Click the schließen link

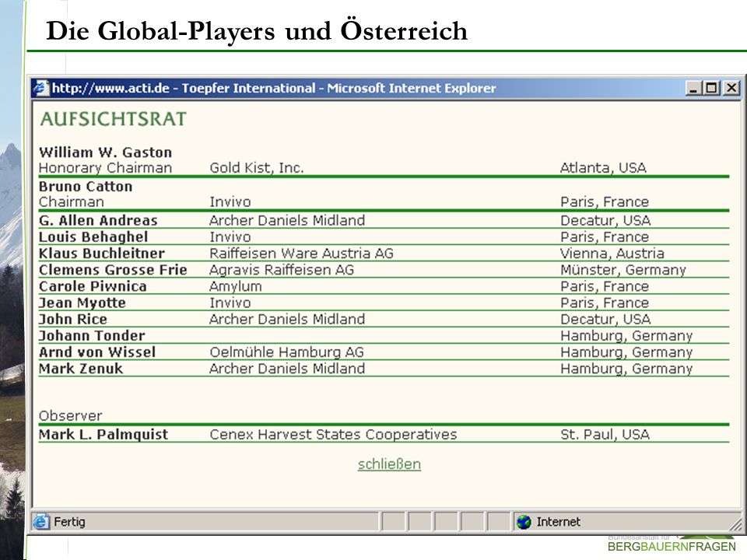[x=389, y=464]
